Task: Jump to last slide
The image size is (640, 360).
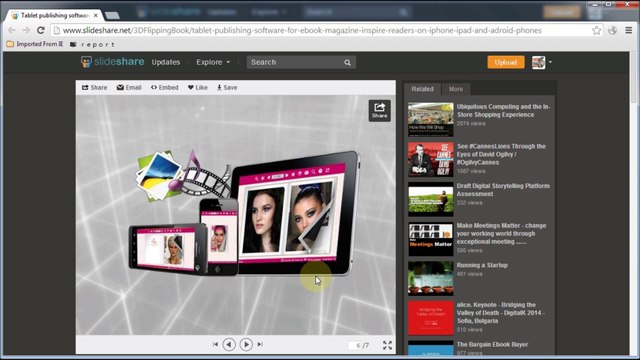Action: coord(260,344)
